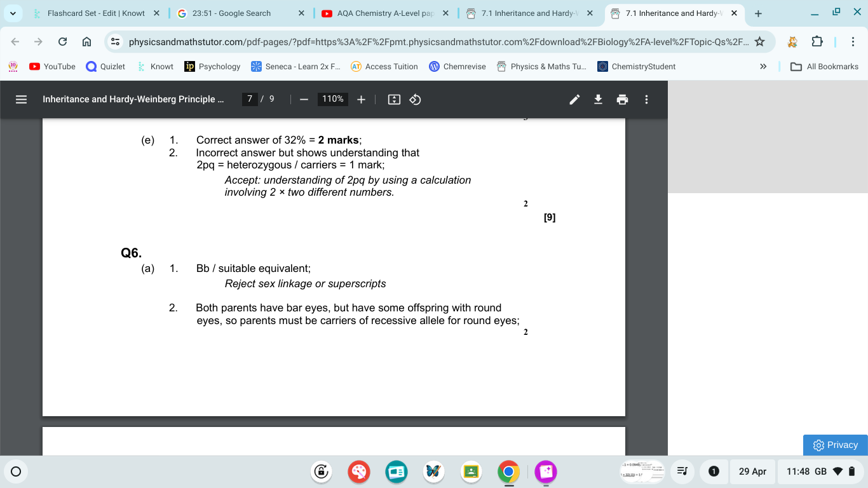Open calendar from 29 Apr date
868x488 pixels.
(x=752, y=471)
